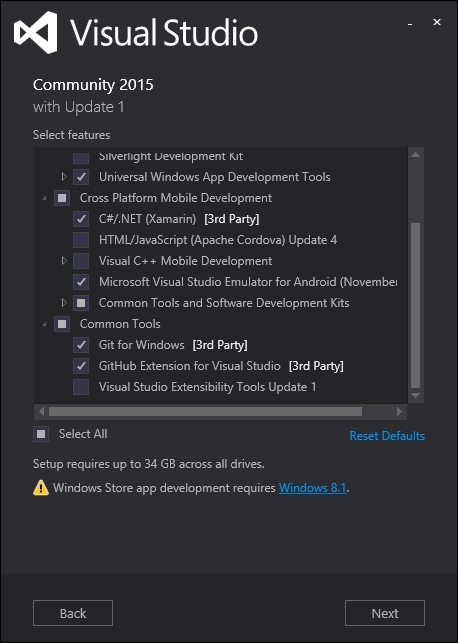Screen dimensions: 458x643
Task: Click the vertical scrollbar down arrow
Action: [415, 396]
